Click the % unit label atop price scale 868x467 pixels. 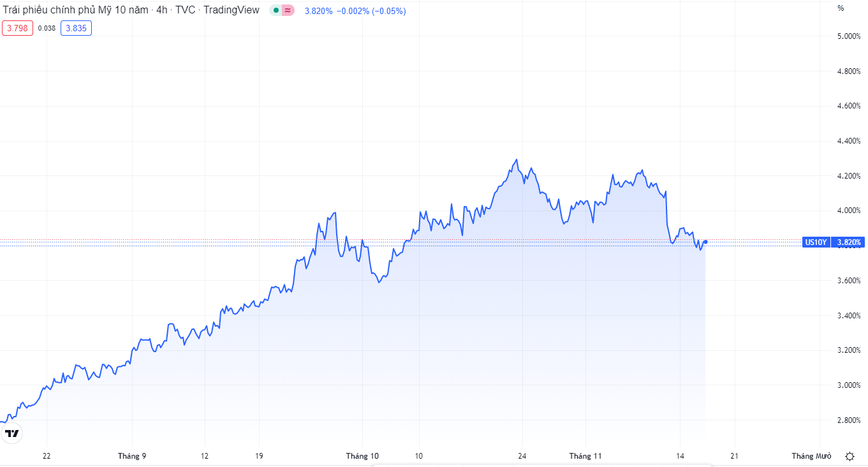coord(841,8)
